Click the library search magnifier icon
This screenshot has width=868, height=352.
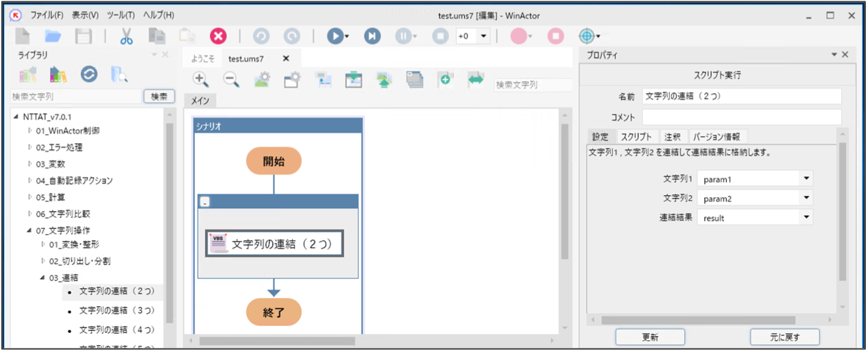[x=119, y=75]
